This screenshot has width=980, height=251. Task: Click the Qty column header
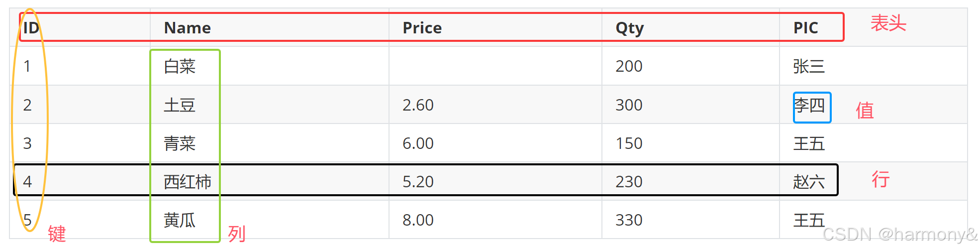click(629, 28)
